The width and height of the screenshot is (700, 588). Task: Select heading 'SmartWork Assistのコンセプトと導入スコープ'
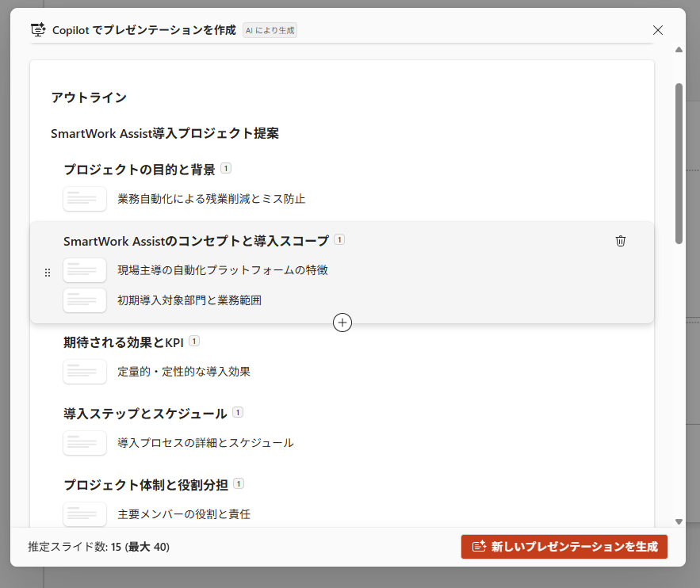(x=196, y=242)
